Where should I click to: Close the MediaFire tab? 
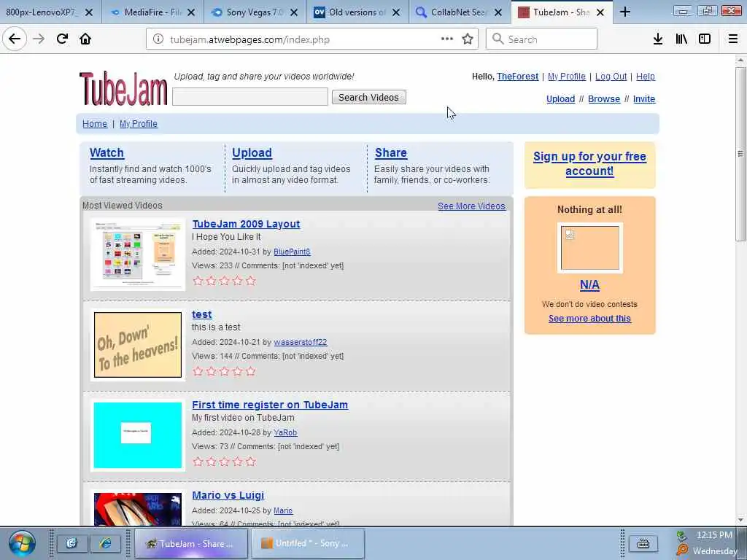[191, 12]
